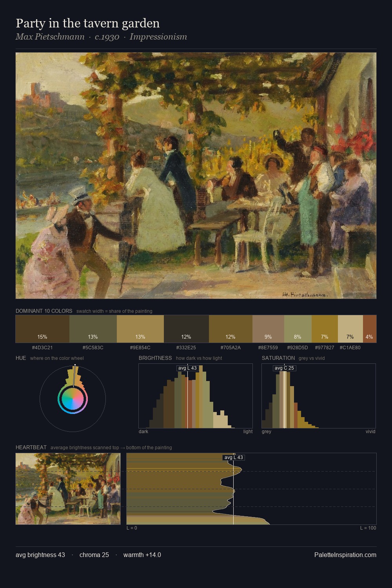Click the "avg L 43" tag in Brightness histogram

[x=187, y=368]
